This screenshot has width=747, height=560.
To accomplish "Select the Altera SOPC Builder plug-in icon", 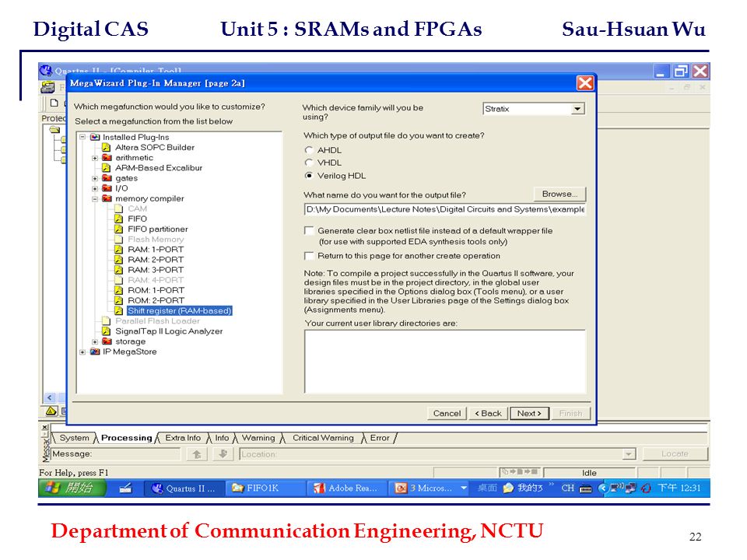I will [x=107, y=148].
